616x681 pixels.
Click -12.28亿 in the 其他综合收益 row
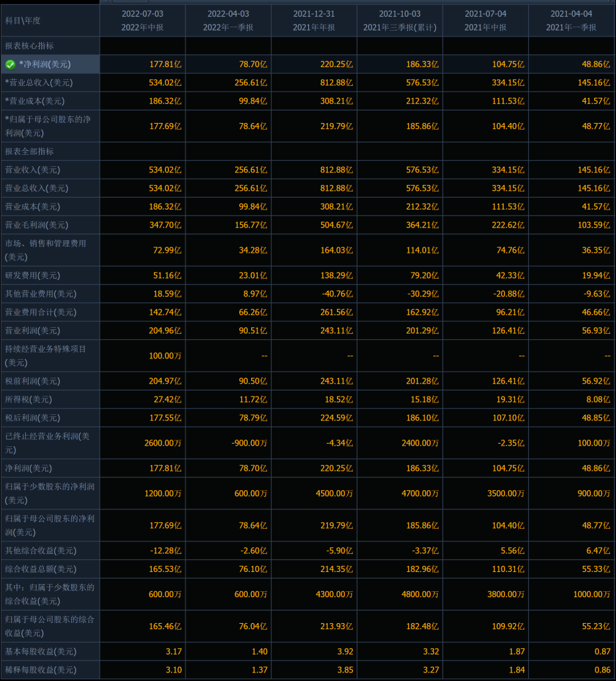(x=166, y=551)
